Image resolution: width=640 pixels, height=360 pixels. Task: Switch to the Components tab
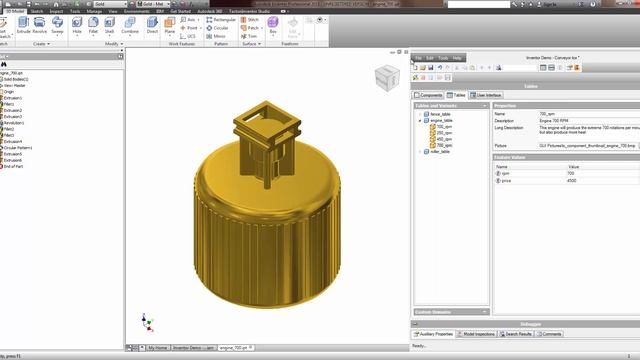click(x=428, y=95)
